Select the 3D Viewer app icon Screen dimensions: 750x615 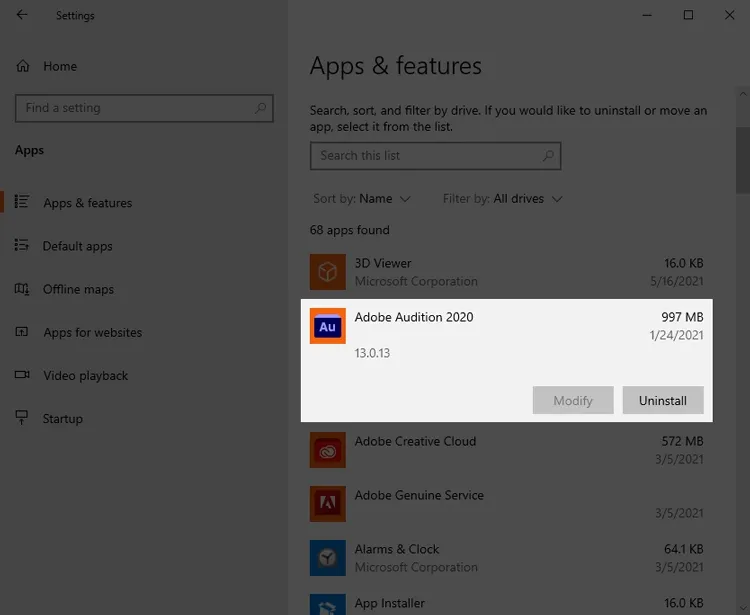328,272
